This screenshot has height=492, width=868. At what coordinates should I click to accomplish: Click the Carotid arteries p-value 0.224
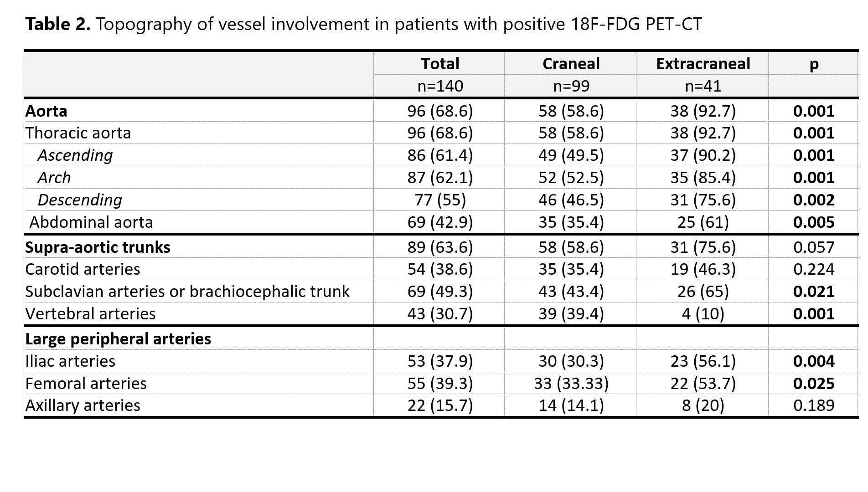click(x=814, y=269)
